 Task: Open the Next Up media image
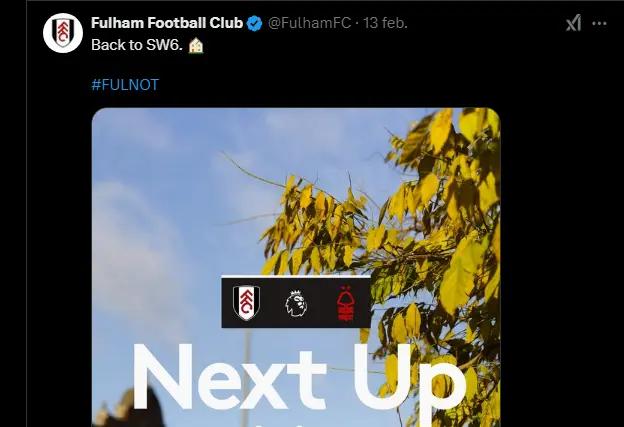[x=296, y=267]
